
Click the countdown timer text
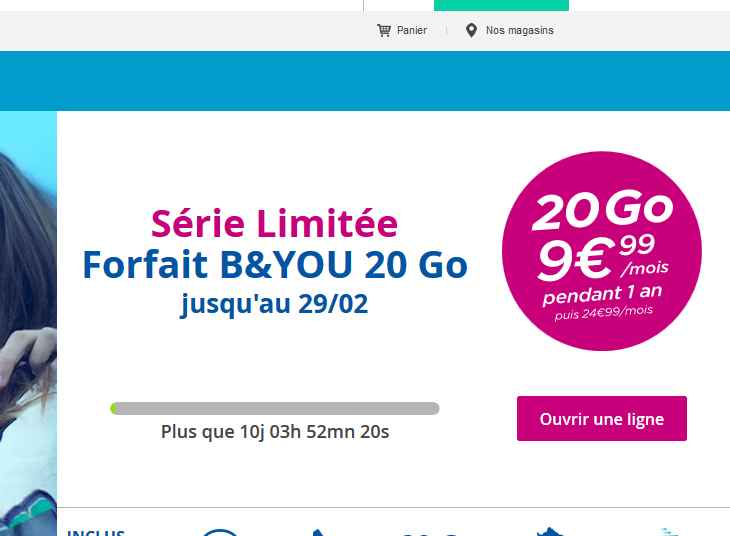[274, 432]
